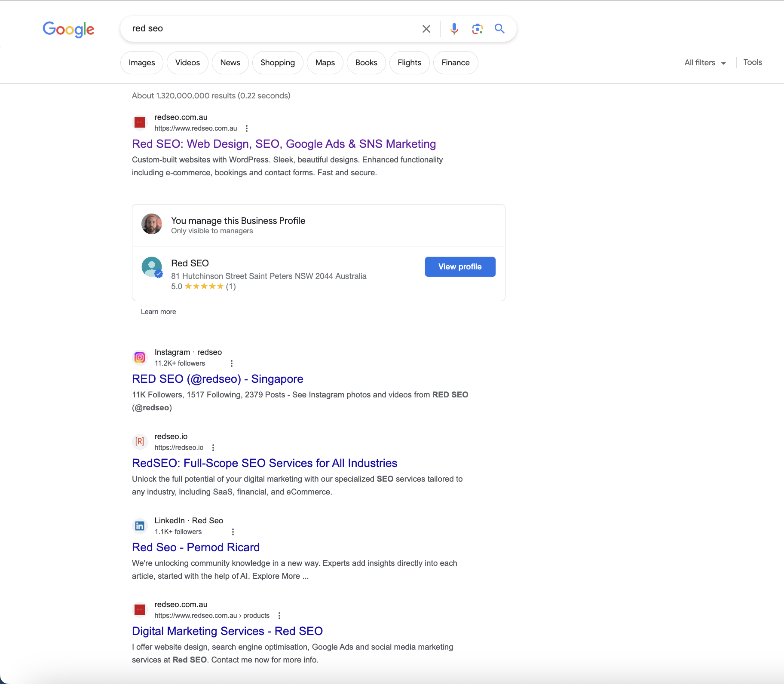Screen dimensions: 784x684
Task: Open the Red SEO Web Design result link
Action: 284,144
